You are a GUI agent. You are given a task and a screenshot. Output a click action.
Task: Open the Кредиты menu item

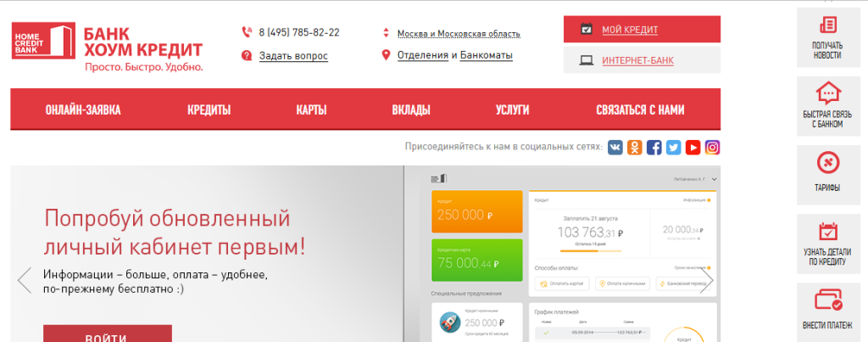209,109
